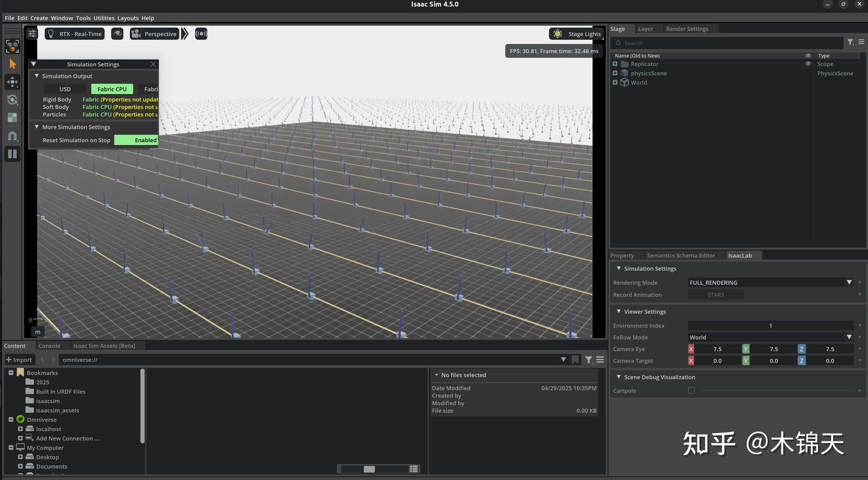Viewport: 868px width, 480px height.
Task: Toggle Reset Simulation on Stop Enabled
Action: pyautogui.click(x=136, y=140)
